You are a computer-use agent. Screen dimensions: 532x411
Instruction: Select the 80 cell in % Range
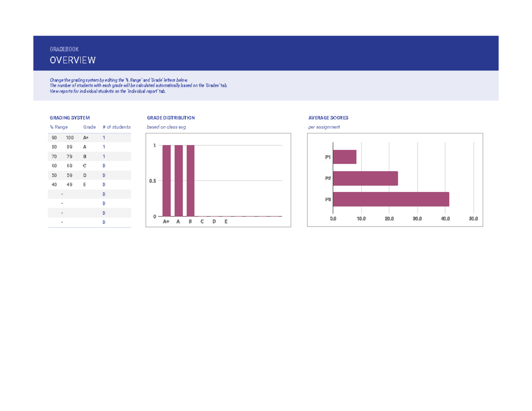(x=54, y=147)
